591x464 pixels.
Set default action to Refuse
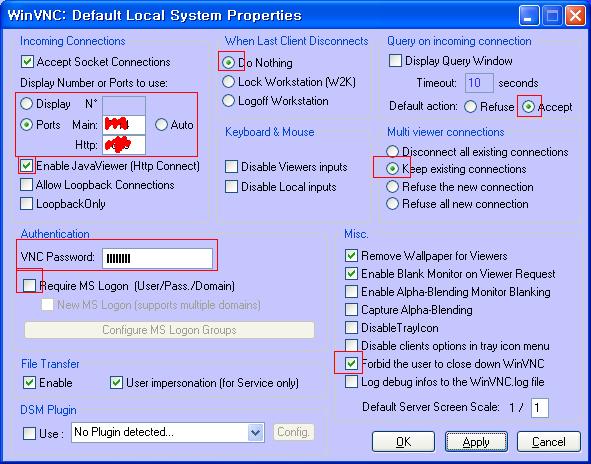[x=470, y=107]
